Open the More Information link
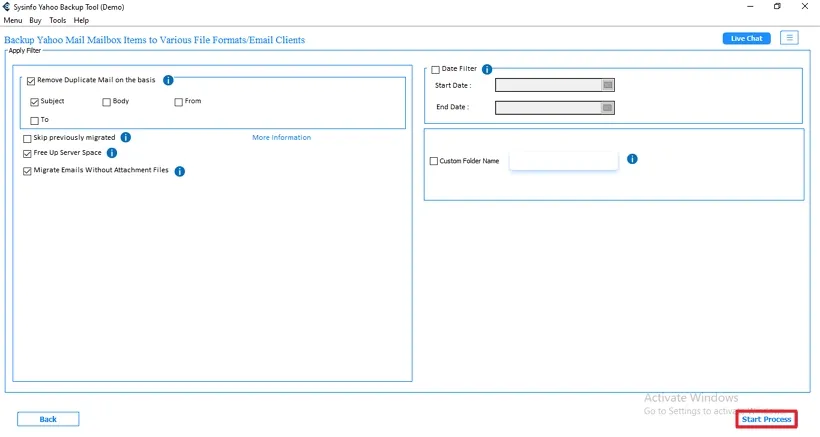820x437 pixels. pos(281,137)
